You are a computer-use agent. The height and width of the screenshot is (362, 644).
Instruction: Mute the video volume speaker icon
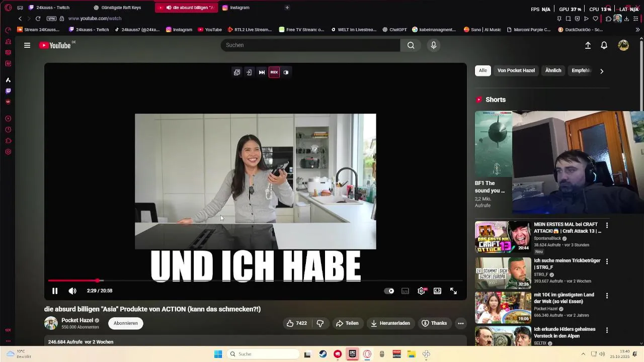point(72,291)
